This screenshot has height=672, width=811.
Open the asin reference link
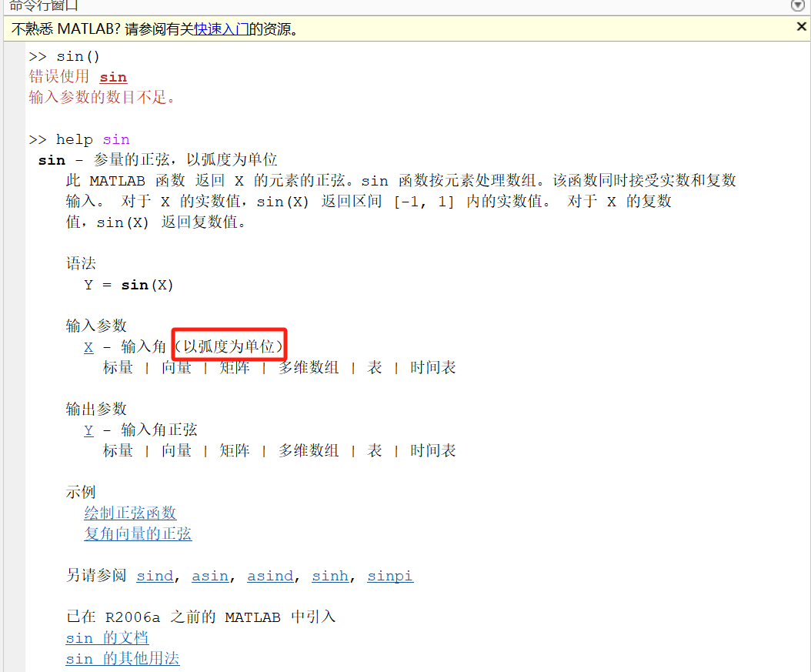pos(210,576)
